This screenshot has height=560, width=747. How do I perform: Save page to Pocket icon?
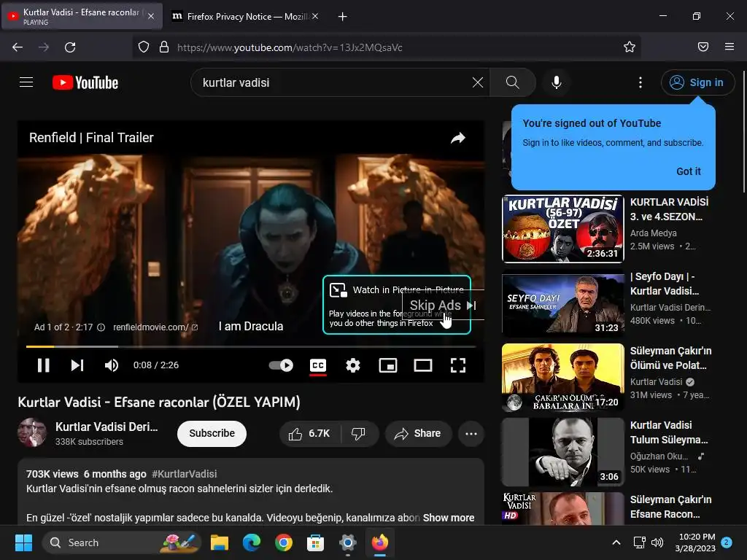(x=703, y=47)
